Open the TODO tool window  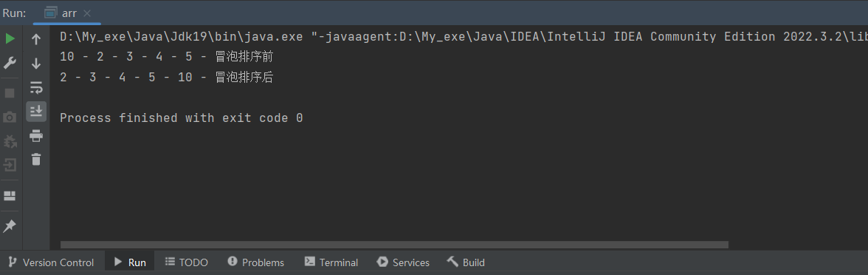point(187,262)
